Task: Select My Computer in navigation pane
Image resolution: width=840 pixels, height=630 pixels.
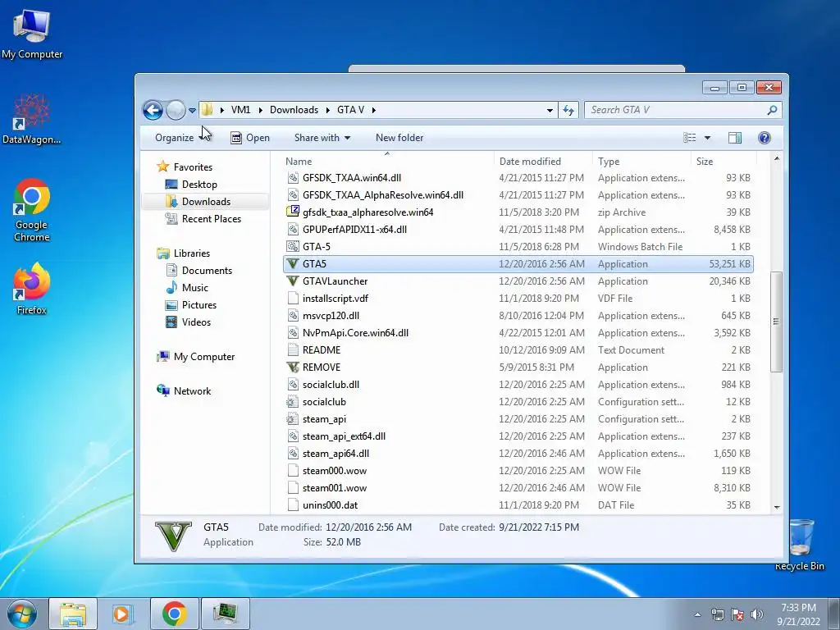Action: point(195,357)
